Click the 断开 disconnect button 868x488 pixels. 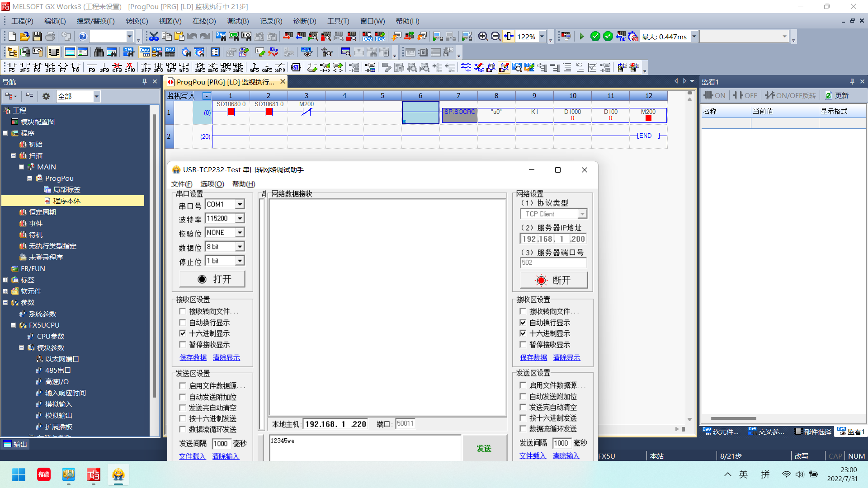pos(554,280)
